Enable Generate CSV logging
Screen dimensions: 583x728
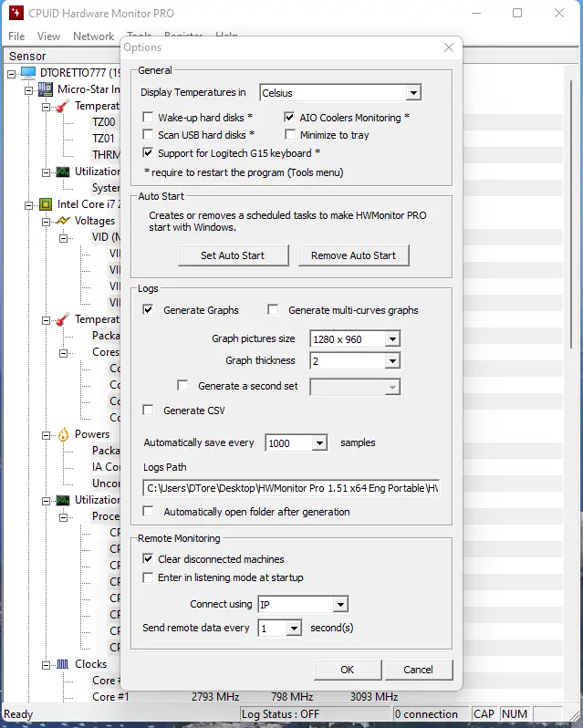[148, 410]
